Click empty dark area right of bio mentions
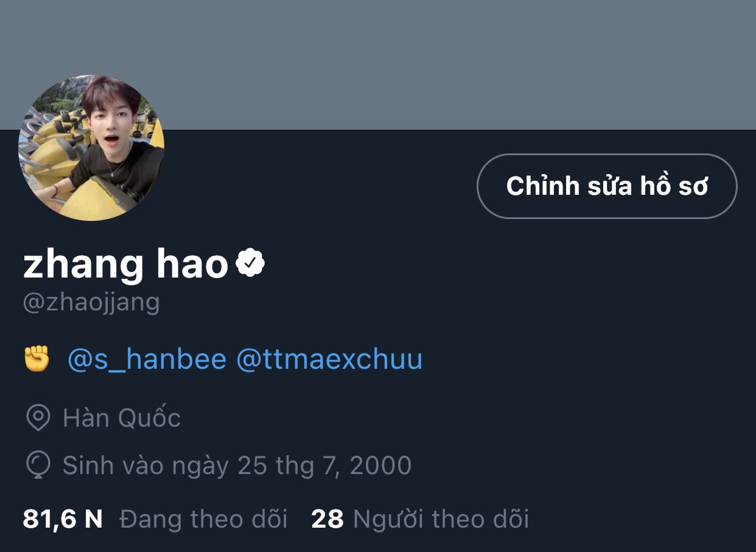Image resolution: width=756 pixels, height=552 pixels. click(x=584, y=359)
